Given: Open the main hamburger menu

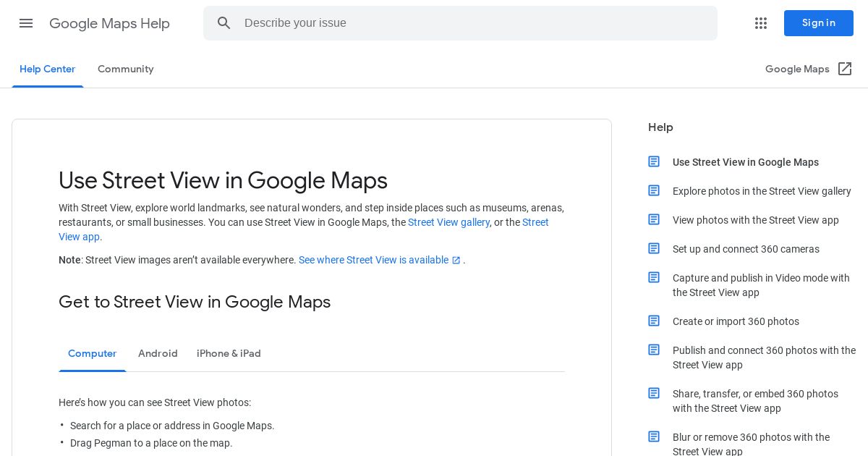Looking at the screenshot, I should coord(26,23).
